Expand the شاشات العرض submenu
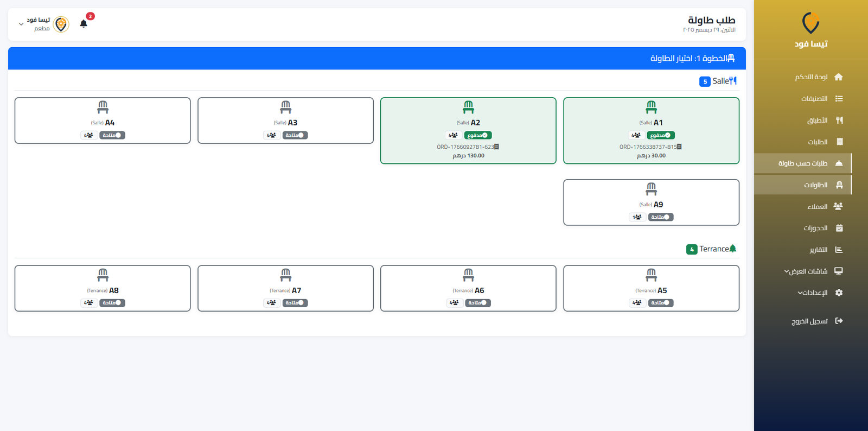This screenshot has width=868, height=431. pyautogui.click(x=787, y=271)
